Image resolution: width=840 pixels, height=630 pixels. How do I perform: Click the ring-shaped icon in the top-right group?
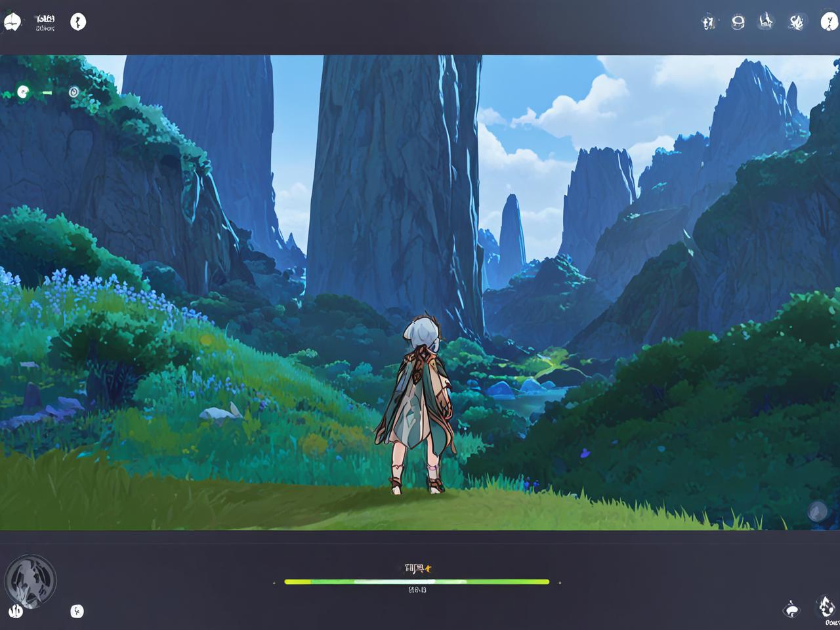click(738, 23)
